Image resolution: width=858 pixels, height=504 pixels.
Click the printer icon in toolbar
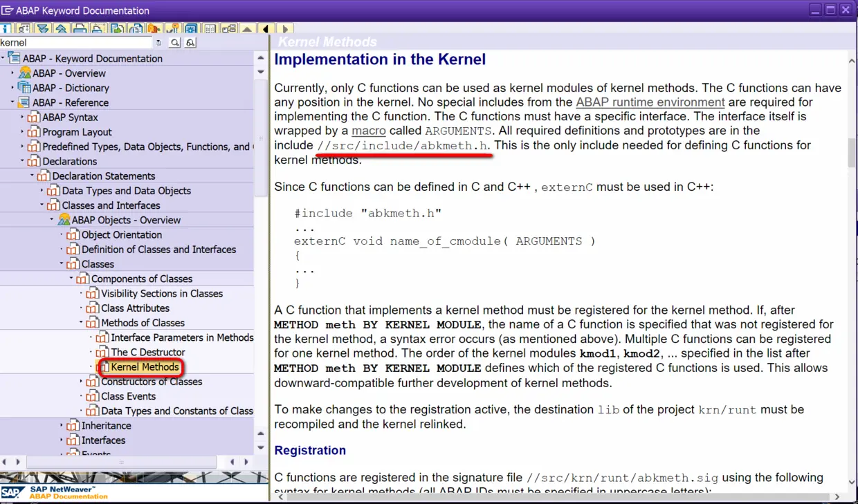tap(80, 28)
